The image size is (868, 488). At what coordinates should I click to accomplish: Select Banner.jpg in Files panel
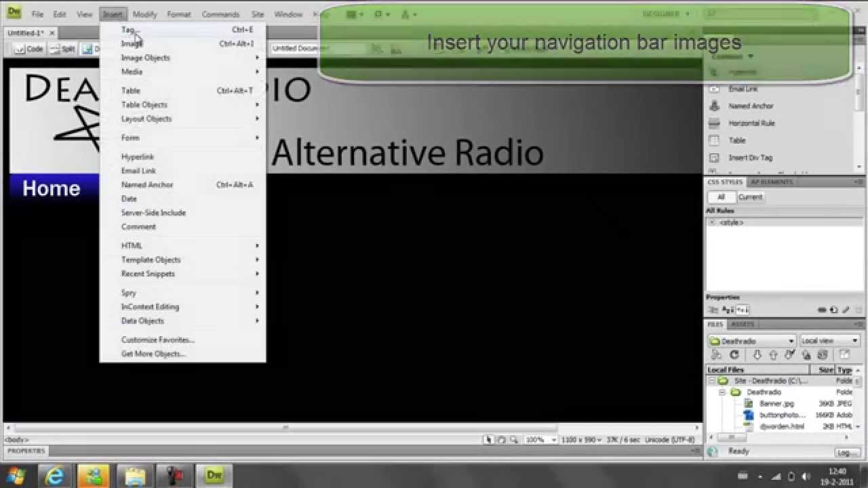(x=776, y=404)
